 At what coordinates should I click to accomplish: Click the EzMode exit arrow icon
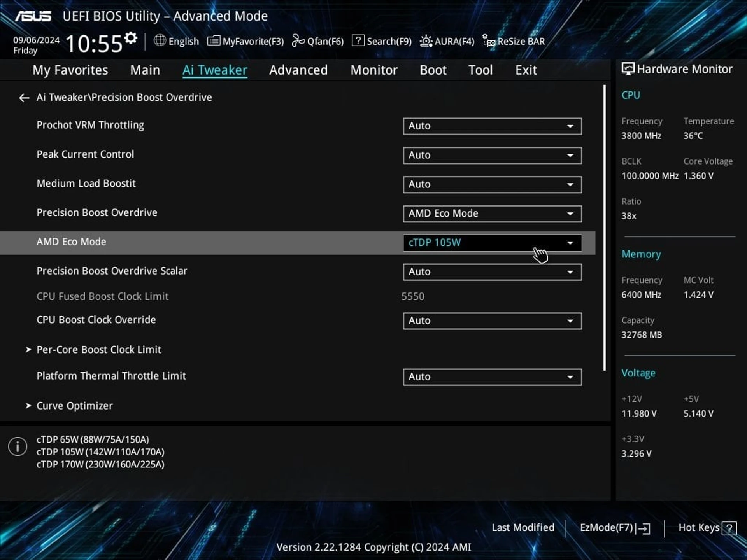point(644,528)
